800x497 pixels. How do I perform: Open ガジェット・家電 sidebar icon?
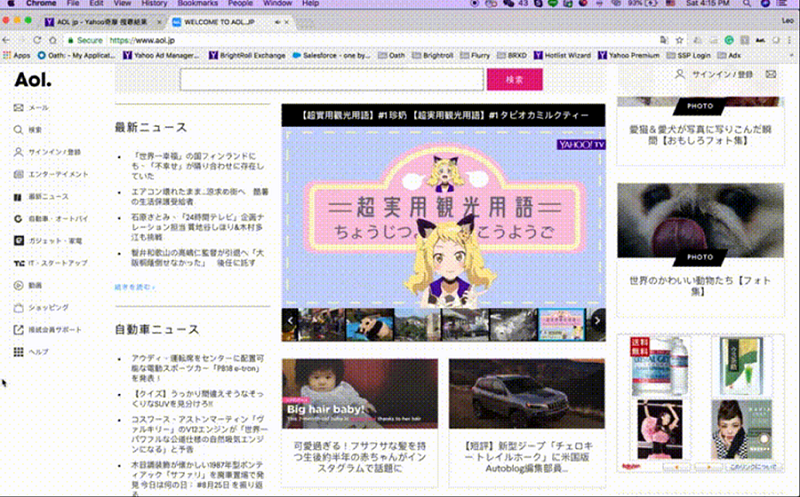click(18, 240)
